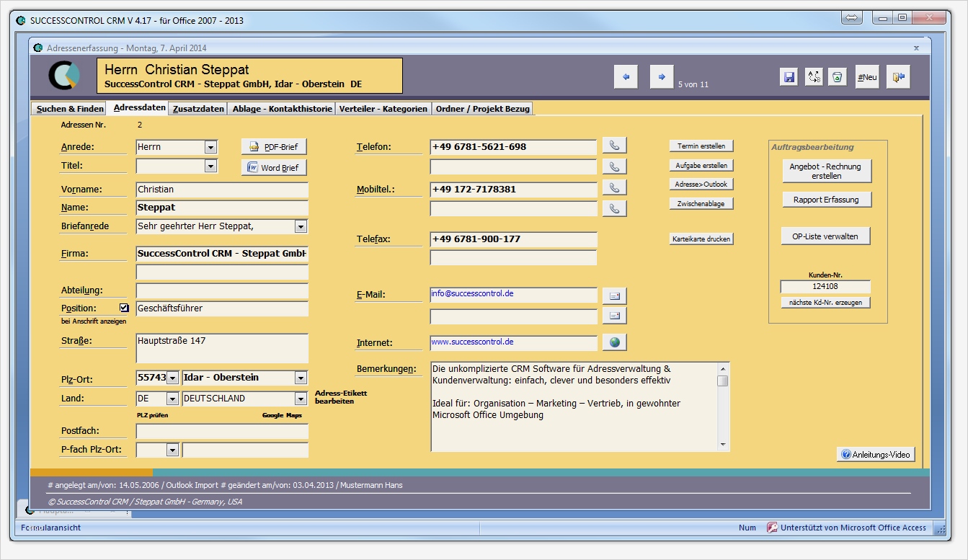968x560 pixels.
Task: Go to the previous record with the back arrow
Action: point(625,76)
